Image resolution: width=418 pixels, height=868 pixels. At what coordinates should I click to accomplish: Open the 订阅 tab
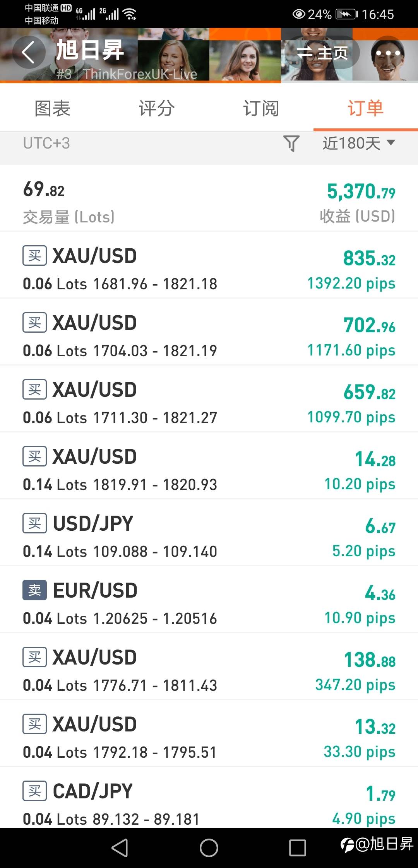click(261, 108)
